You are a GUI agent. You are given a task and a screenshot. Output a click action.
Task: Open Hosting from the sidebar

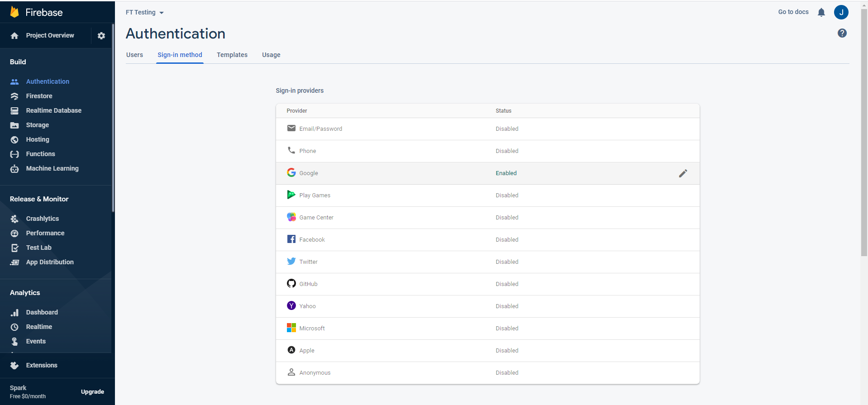click(x=38, y=139)
